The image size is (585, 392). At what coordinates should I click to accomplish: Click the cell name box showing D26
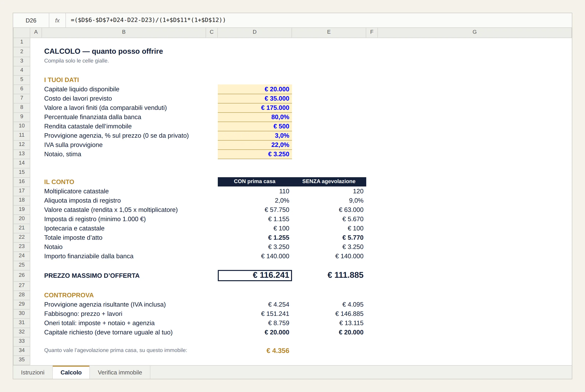click(x=31, y=21)
